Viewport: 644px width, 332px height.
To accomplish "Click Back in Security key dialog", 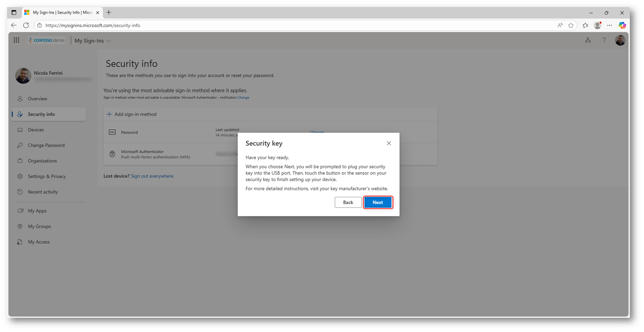I will click(348, 202).
